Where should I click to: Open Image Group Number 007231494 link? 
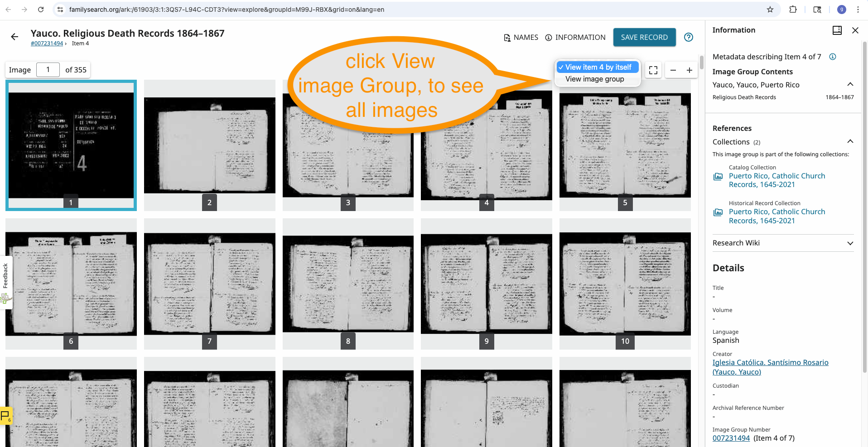tap(731, 438)
